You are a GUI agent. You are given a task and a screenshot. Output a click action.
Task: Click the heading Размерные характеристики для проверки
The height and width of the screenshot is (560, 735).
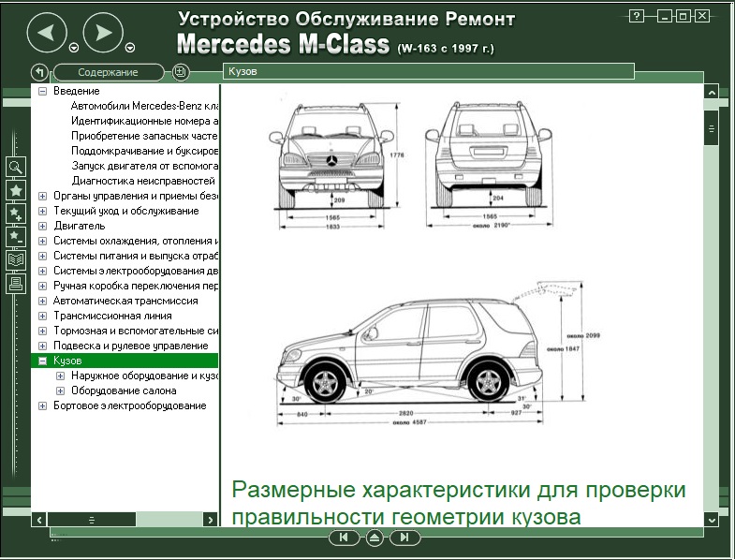pyautogui.click(x=459, y=503)
